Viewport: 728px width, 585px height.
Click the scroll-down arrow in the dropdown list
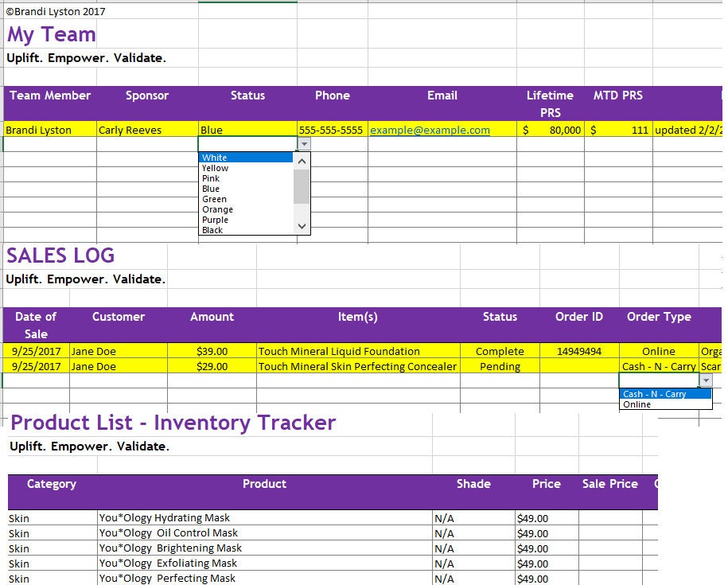click(301, 226)
